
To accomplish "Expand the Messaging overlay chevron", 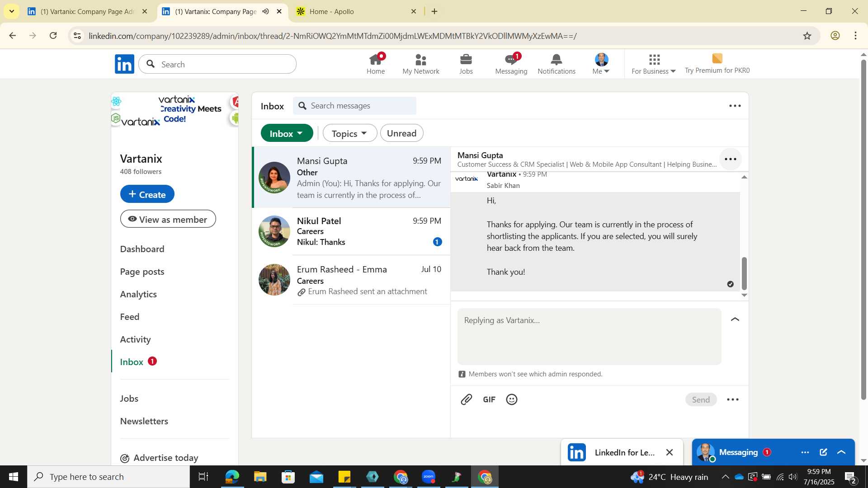I will (841, 452).
